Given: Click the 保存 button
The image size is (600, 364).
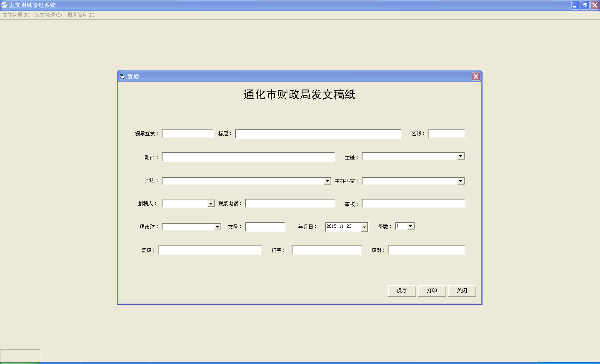Looking at the screenshot, I should pyautogui.click(x=402, y=291).
